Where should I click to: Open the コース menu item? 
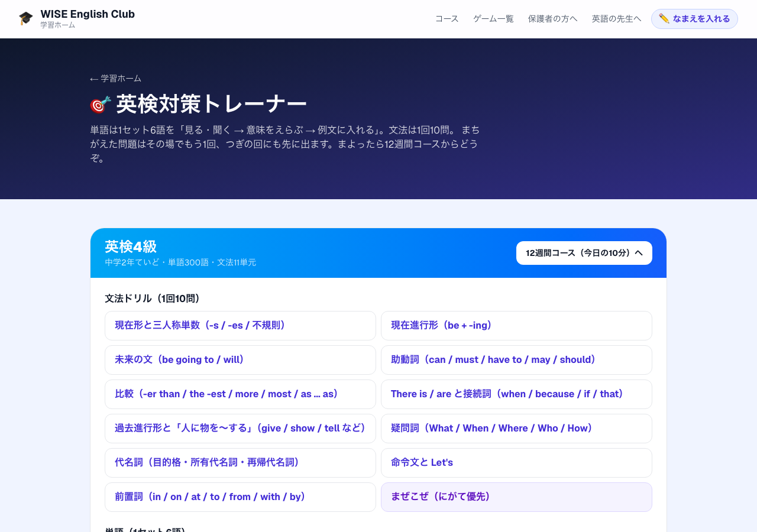coord(447,19)
